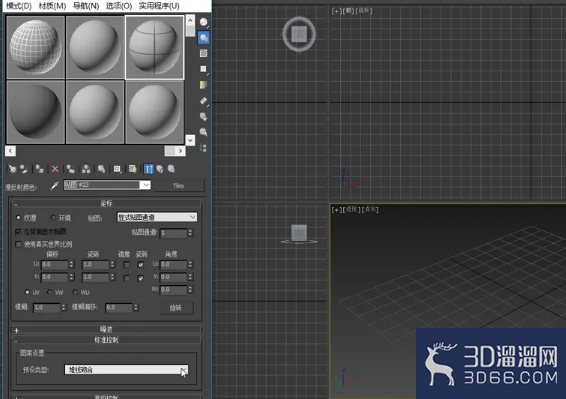
Task: Select the 环境 (Environ) radio button
Action: click(x=53, y=218)
